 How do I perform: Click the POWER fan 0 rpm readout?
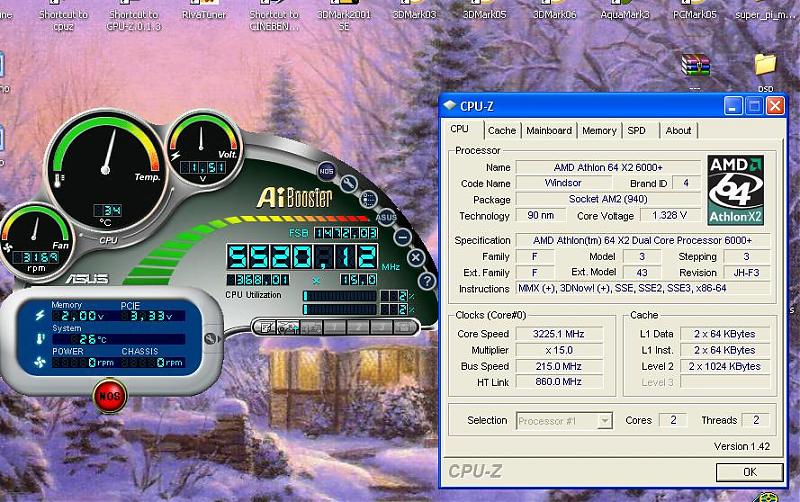point(83,363)
